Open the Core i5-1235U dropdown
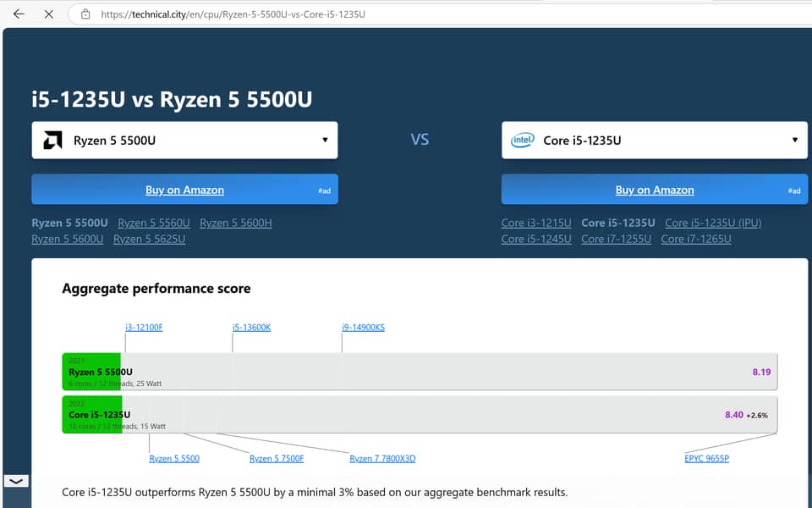 (x=794, y=141)
